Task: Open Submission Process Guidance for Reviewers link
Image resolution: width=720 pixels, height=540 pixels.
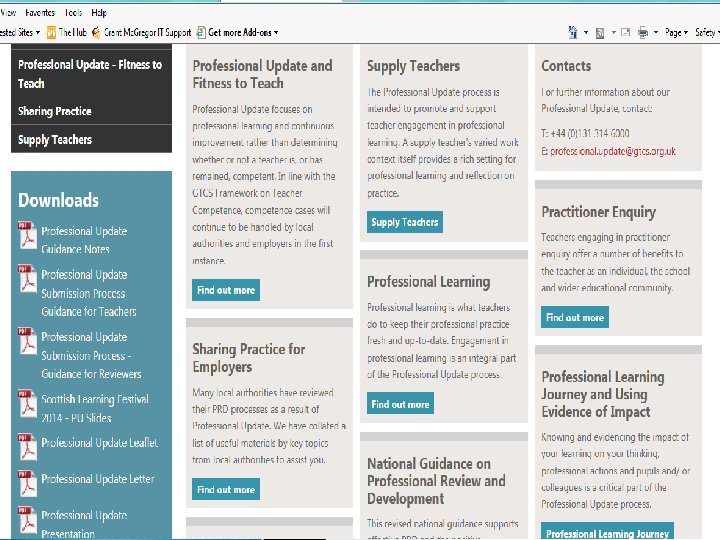Action: coord(91,355)
